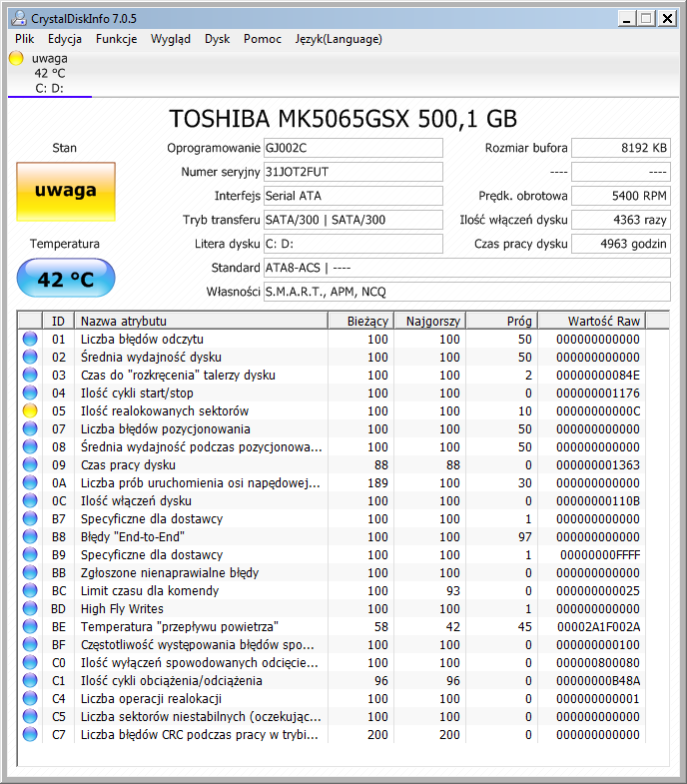Image resolution: width=687 pixels, height=784 pixels.
Task: Click the blue status icon for attribute 01
Action: (30, 339)
